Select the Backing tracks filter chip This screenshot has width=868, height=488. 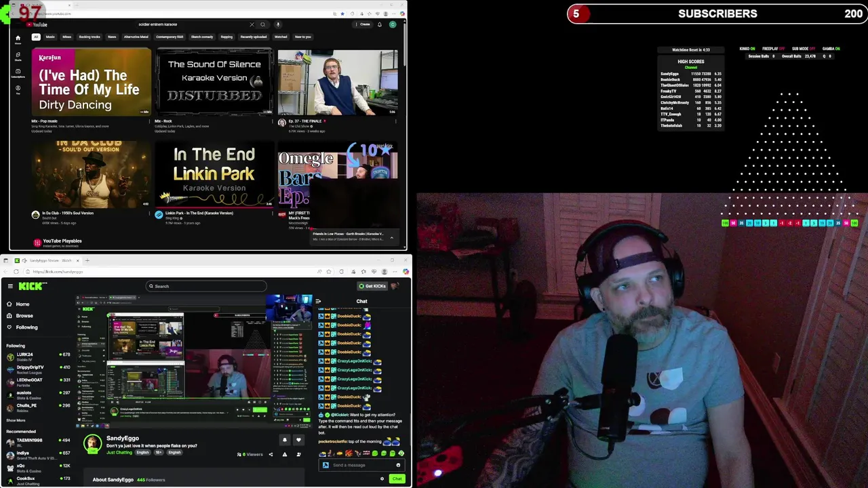click(90, 37)
